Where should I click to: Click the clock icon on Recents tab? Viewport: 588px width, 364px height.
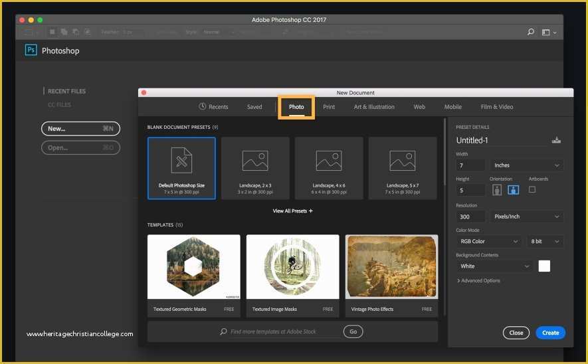pyautogui.click(x=202, y=106)
